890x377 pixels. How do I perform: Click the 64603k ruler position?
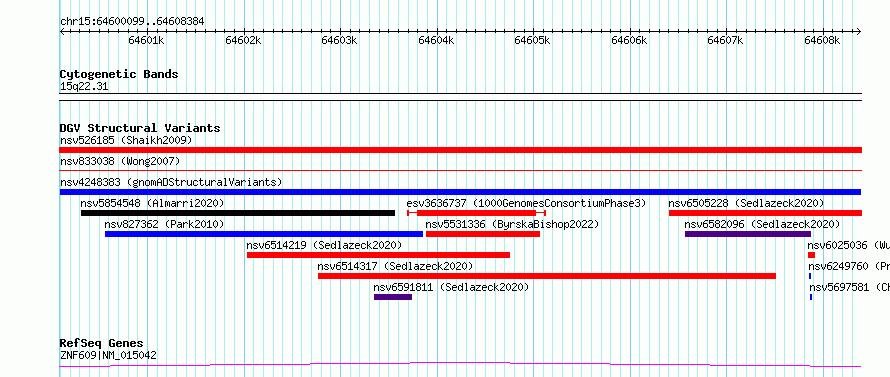[x=339, y=40]
